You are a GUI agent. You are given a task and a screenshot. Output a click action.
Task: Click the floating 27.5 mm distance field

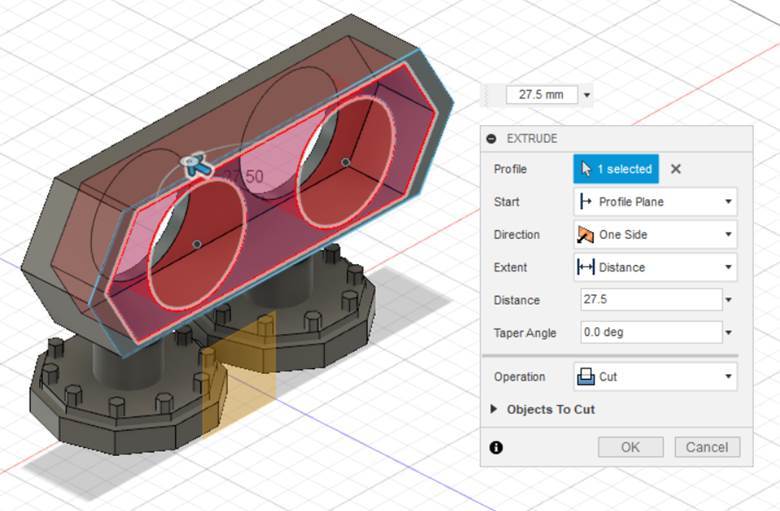coord(542,95)
